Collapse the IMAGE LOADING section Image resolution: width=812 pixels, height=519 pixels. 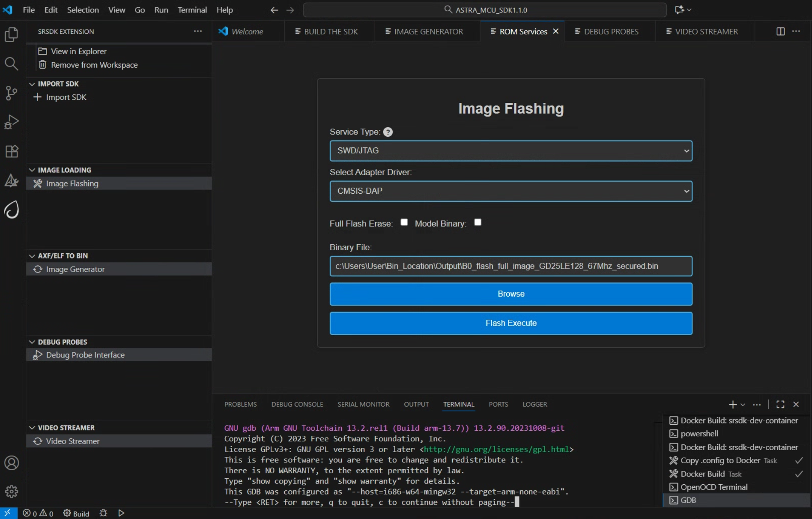click(x=32, y=170)
